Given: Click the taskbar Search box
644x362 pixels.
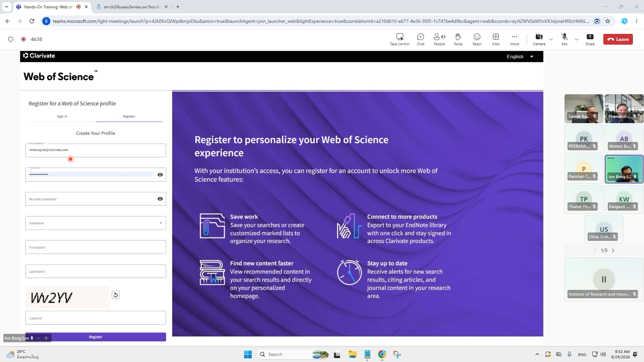Looking at the screenshot, I should pyautogui.click(x=293, y=354).
